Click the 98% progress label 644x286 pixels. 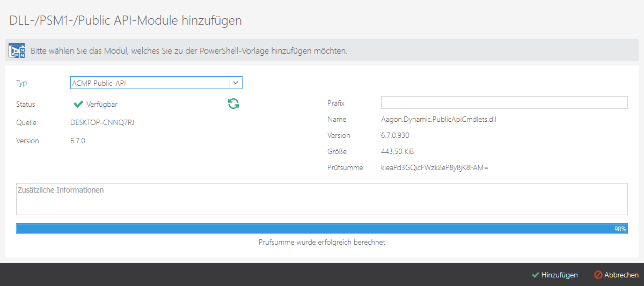pos(620,229)
